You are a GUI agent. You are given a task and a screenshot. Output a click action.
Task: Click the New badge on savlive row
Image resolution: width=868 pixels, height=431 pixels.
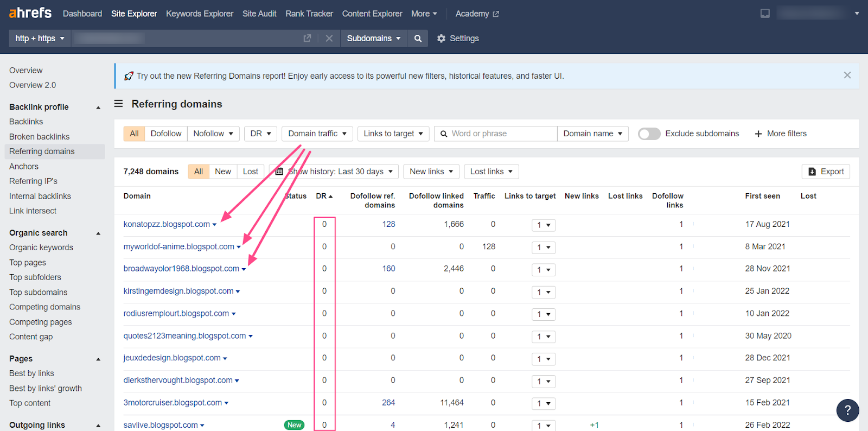coord(295,425)
